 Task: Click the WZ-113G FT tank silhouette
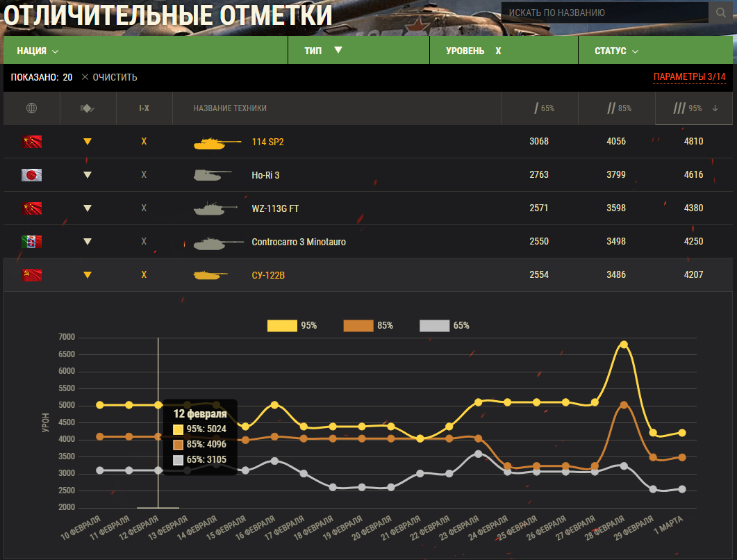click(x=215, y=208)
